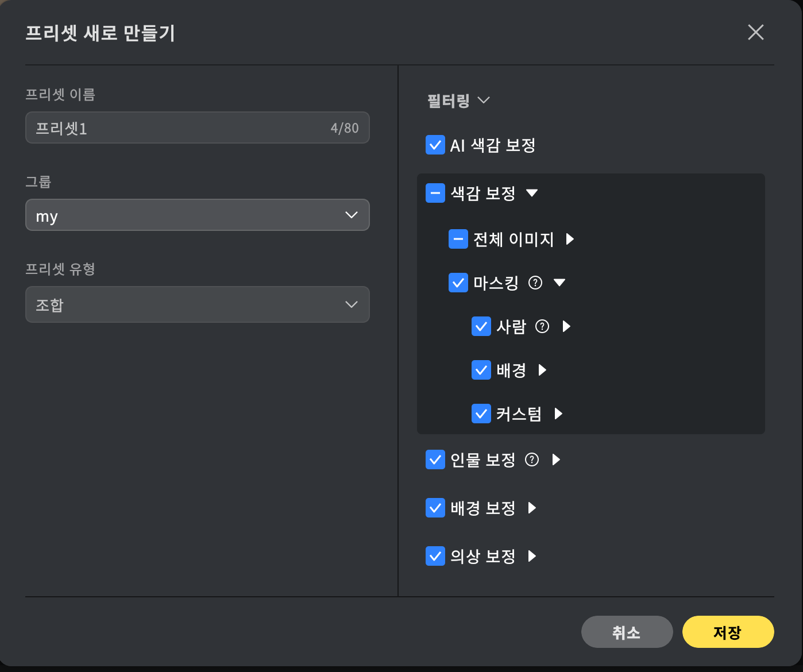
Task: Uncheck the 커스텀 checkbox
Action: click(x=481, y=414)
